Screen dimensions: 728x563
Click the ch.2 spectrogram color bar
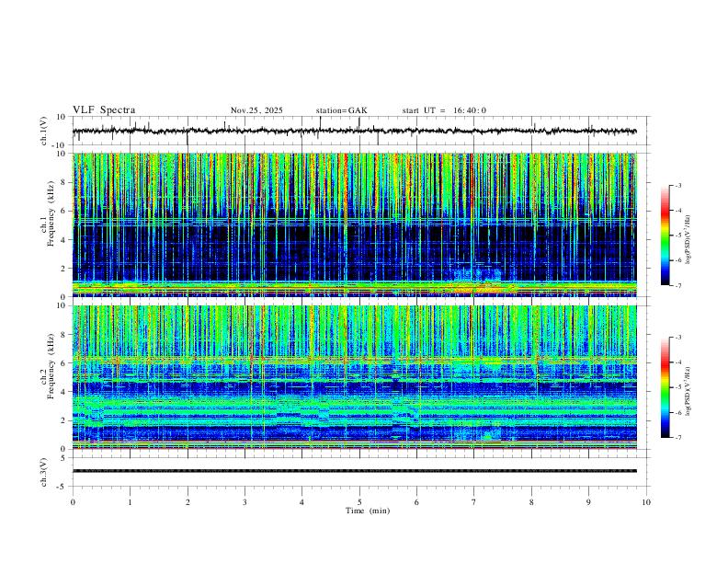665,387
